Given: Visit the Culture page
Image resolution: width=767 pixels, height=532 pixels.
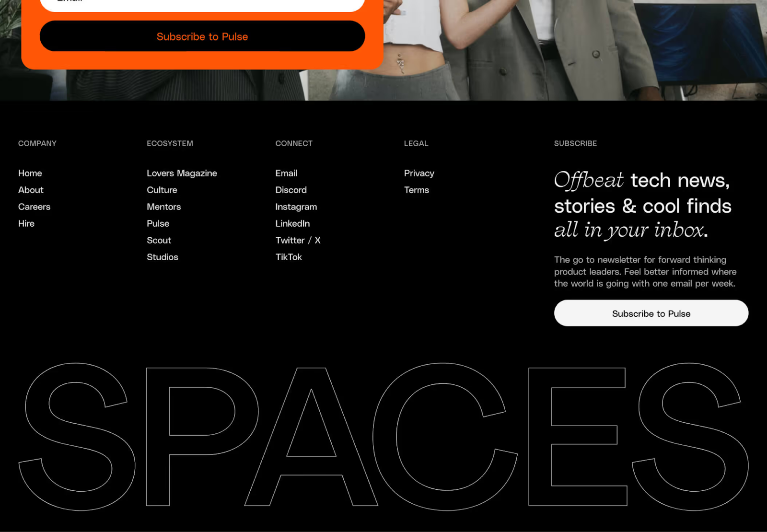Looking at the screenshot, I should (162, 190).
